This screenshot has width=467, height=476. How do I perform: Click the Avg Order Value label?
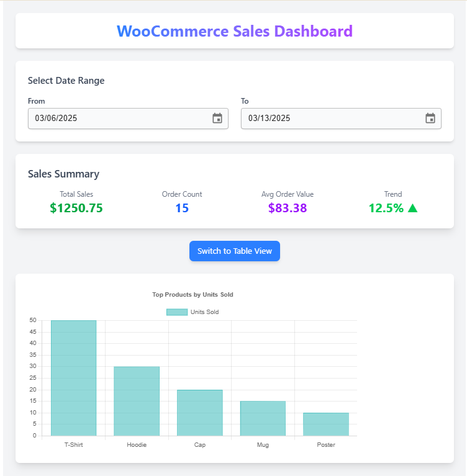pos(288,194)
